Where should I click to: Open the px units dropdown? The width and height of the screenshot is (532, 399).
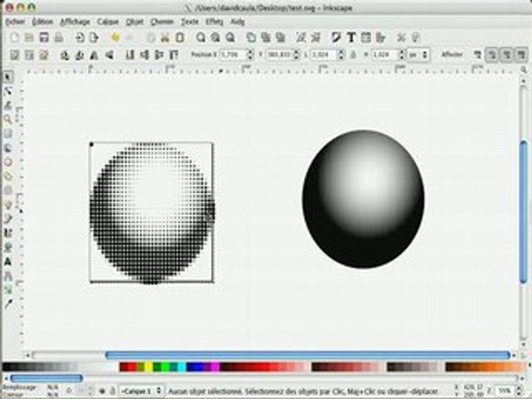pyautogui.click(x=419, y=55)
